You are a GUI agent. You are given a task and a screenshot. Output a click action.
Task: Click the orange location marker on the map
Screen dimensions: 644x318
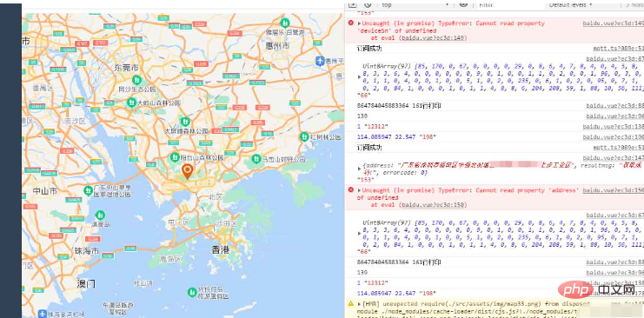[x=187, y=171]
